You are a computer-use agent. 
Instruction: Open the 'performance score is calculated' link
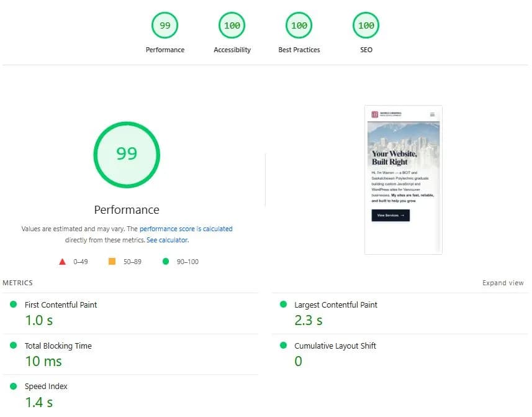pos(186,229)
